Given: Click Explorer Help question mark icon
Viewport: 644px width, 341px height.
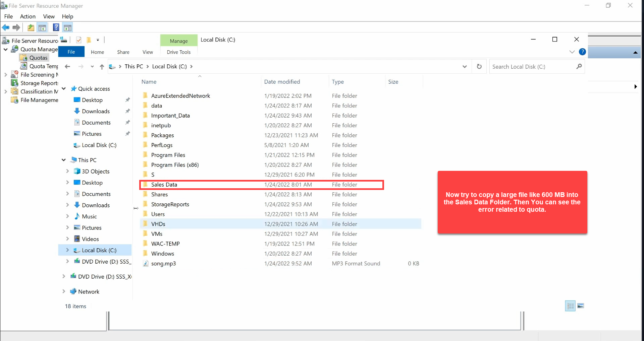Looking at the screenshot, I should (582, 52).
